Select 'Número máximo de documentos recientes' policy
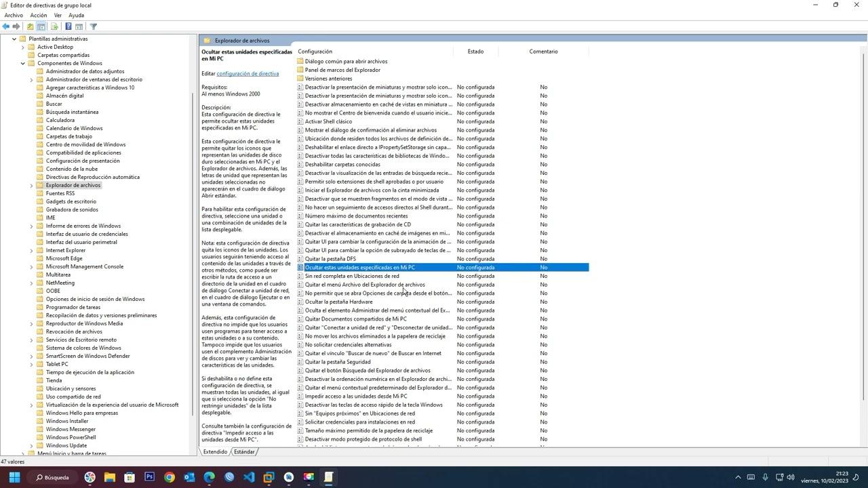 pos(356,216)
